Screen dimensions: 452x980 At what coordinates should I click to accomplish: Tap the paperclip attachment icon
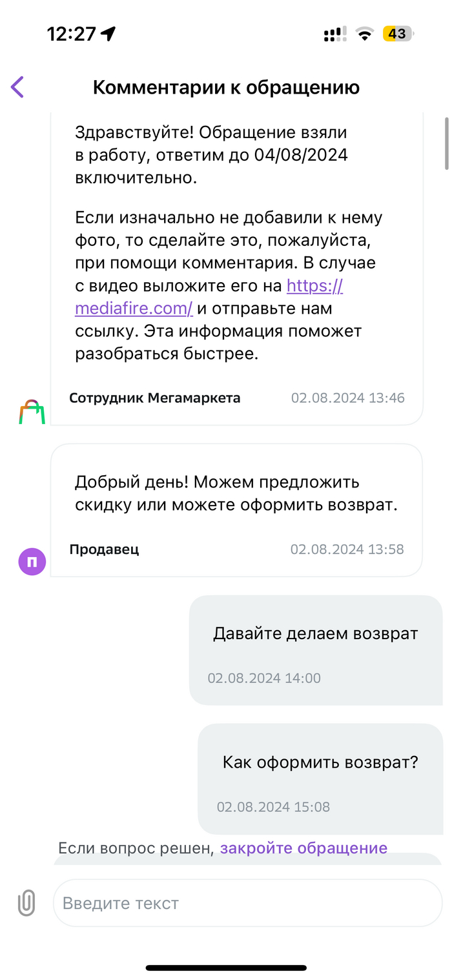[x=26, y=903]
